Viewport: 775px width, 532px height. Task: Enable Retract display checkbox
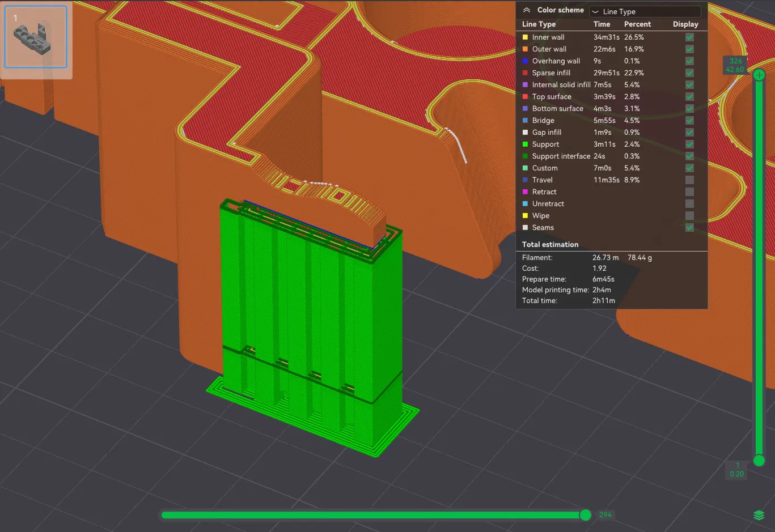click(689, 192)
